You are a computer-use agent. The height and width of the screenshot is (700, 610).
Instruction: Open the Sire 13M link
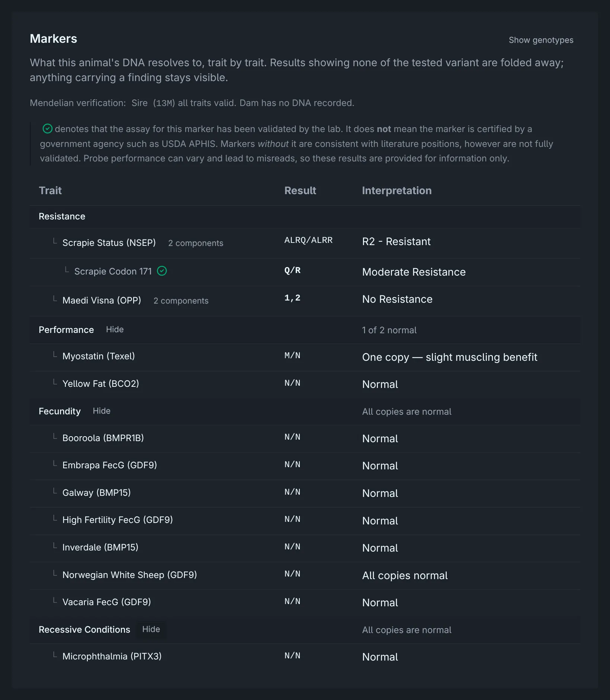[x=153, y=103]
